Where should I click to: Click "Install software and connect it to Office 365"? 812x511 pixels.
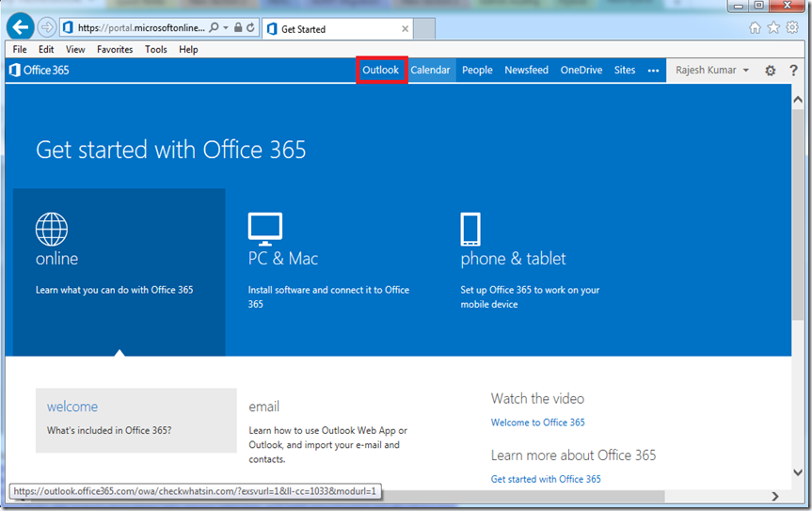328,296
